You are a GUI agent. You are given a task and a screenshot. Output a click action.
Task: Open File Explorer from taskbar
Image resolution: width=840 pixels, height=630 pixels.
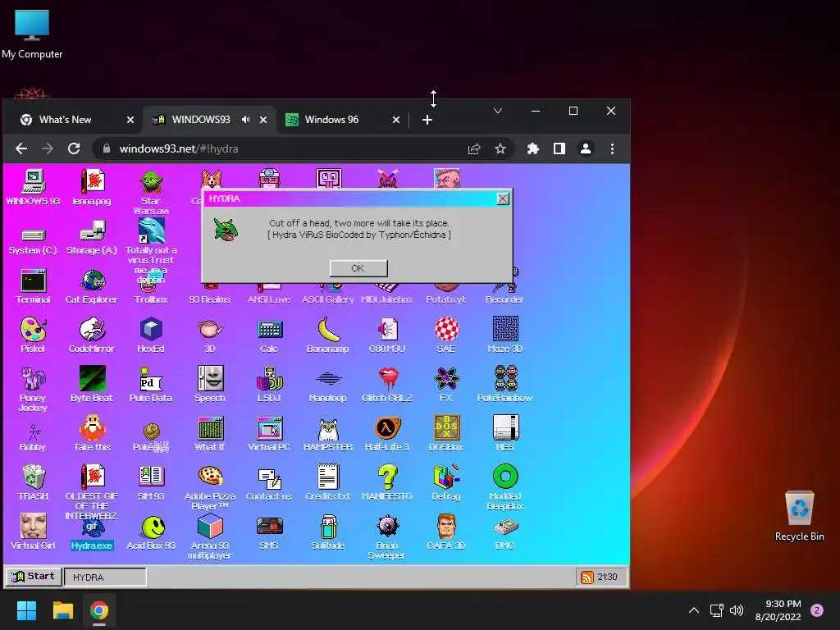[x=63, y=610]
